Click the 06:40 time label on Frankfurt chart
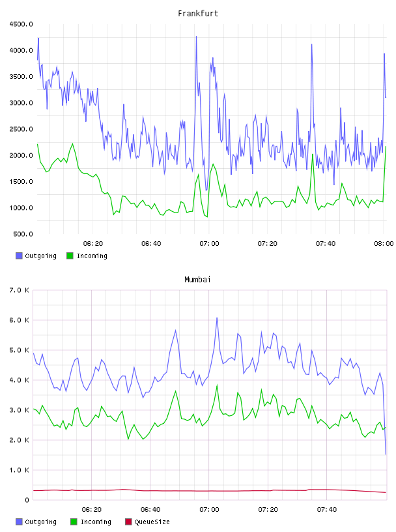Viewport: 396px width, 532px height. [x=151, y=244]
